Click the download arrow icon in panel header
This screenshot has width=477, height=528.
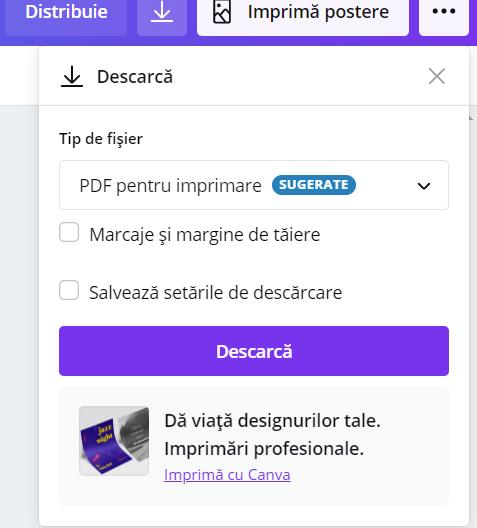(x=72, y=77)
